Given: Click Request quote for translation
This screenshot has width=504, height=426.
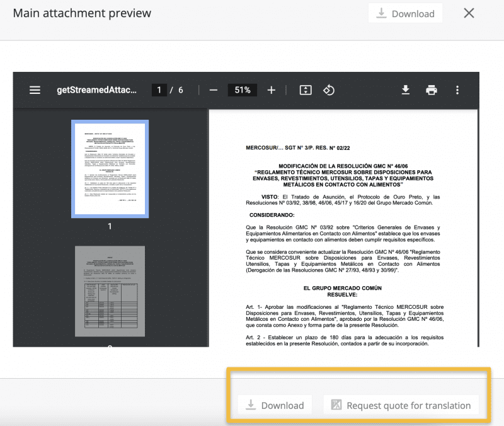Looking at the screenshot, I should (x=401, y=405).
